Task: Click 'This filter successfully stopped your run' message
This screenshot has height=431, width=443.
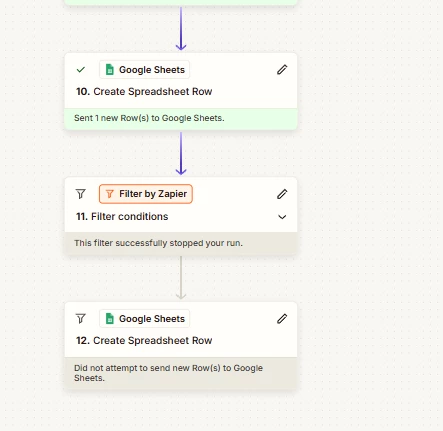Action: pyautogui.click(x=158, y=243)
